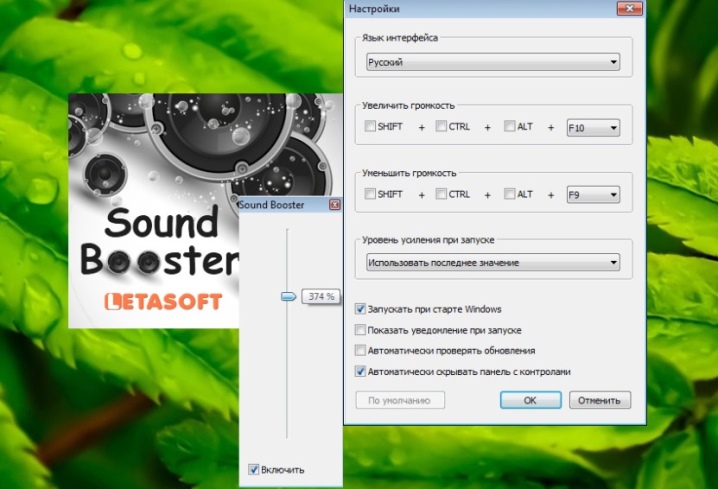Close the Sound Booster slider panel
The image size is (718, 489).
tap(335, 205)
